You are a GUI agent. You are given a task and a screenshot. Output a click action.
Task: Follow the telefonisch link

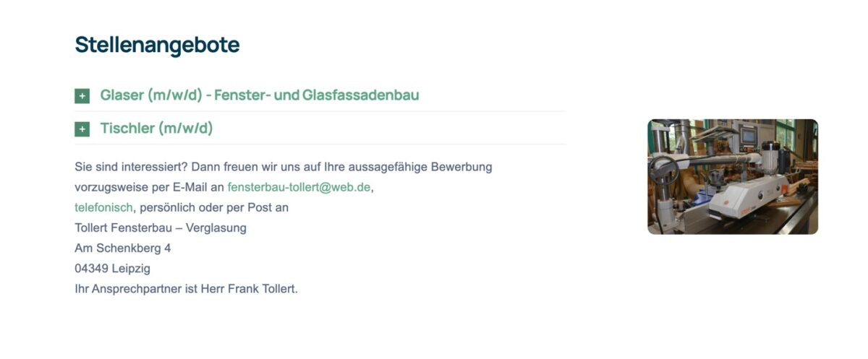click(x=104, y=207)
